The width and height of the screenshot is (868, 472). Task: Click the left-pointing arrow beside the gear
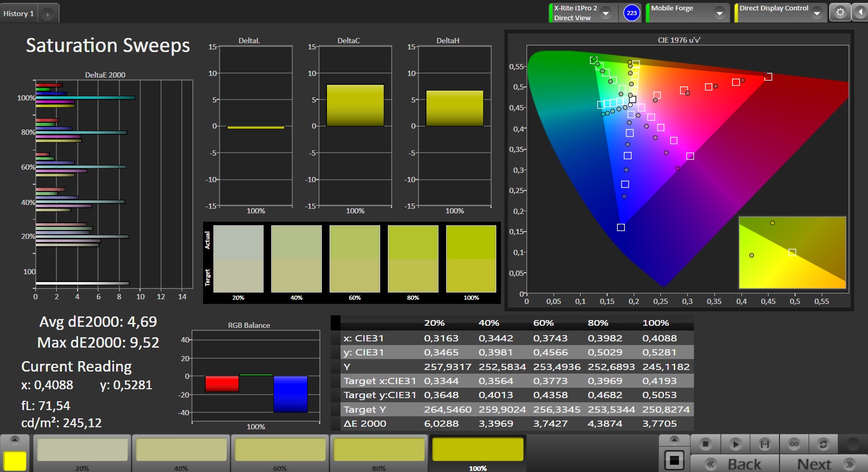pyautogui.click(x=859, y=12)
